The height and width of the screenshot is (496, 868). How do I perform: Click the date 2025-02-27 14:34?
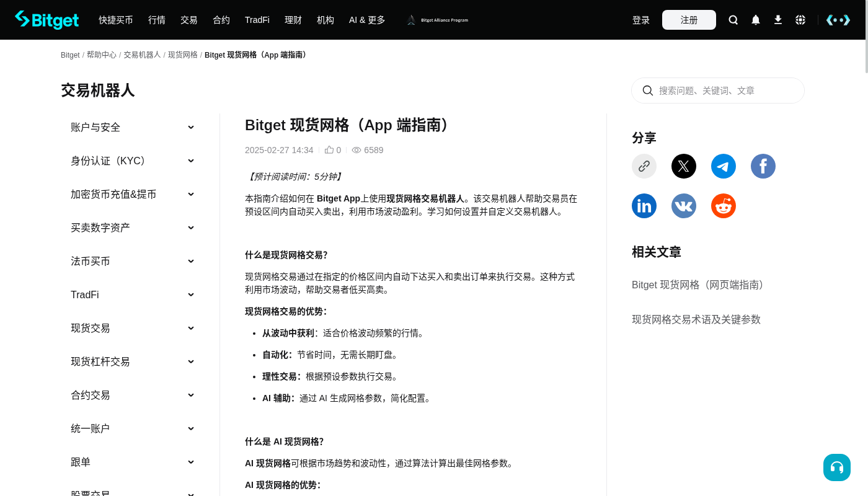click(279, 150)
